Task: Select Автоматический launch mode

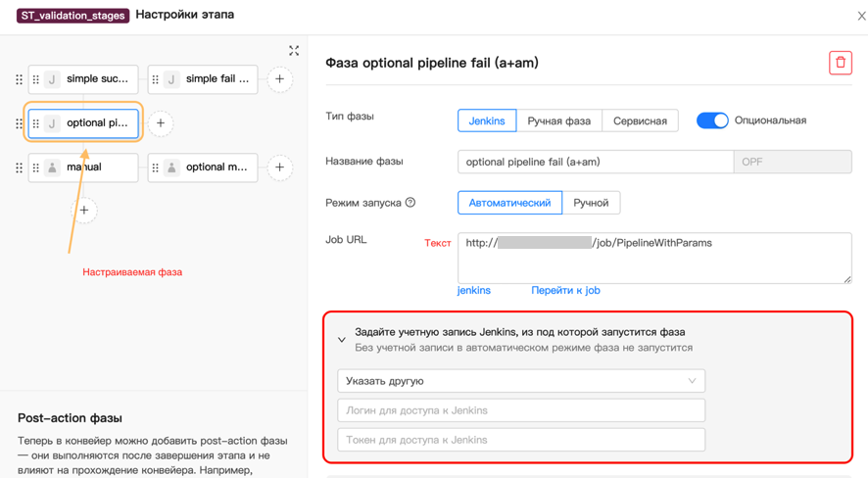Action: 509,203
